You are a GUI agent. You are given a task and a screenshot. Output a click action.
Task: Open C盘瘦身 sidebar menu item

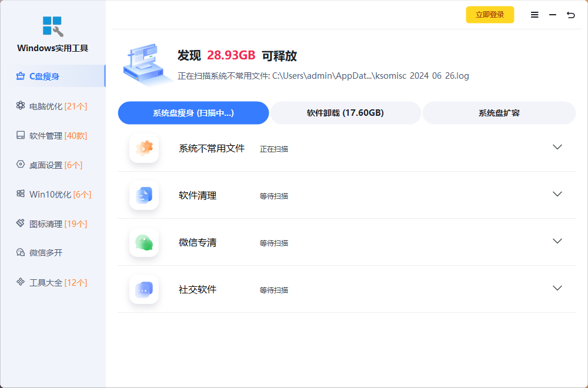click(x=53, y=76)
